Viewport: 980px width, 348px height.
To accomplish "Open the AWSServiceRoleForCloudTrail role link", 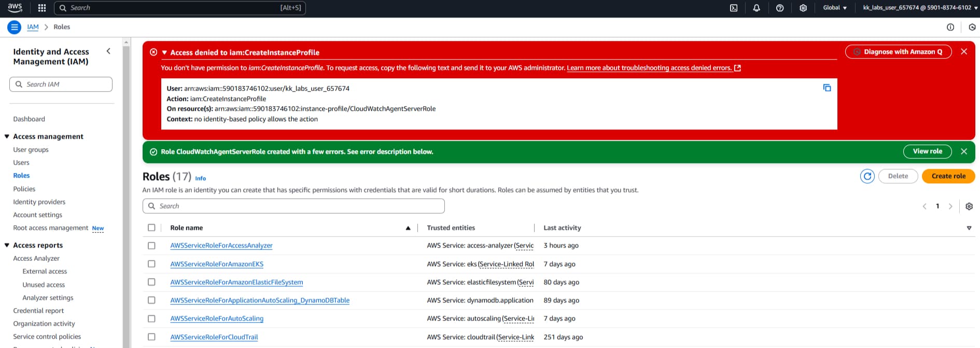I will (214, 337).
